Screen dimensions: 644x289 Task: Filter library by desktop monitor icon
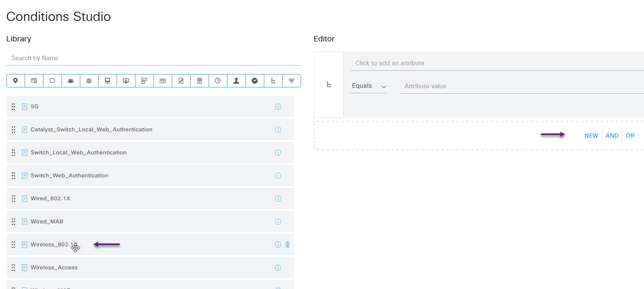click(x=126, y=81)
